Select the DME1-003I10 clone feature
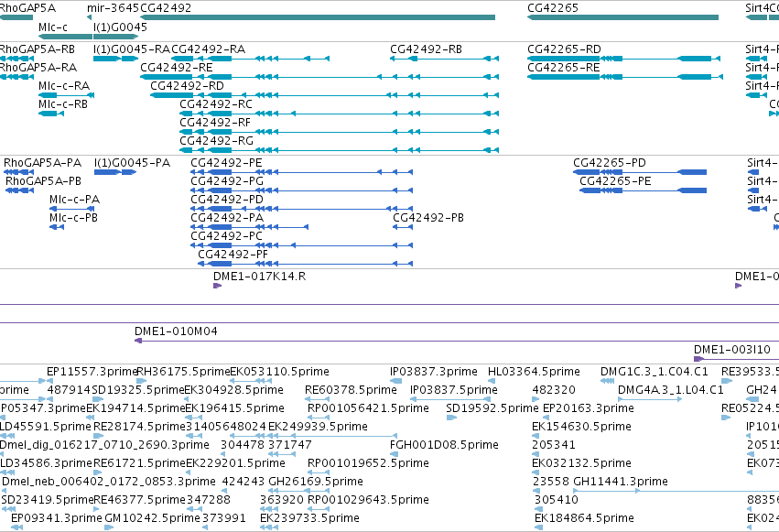779x532 pixels. click(736, 359)
